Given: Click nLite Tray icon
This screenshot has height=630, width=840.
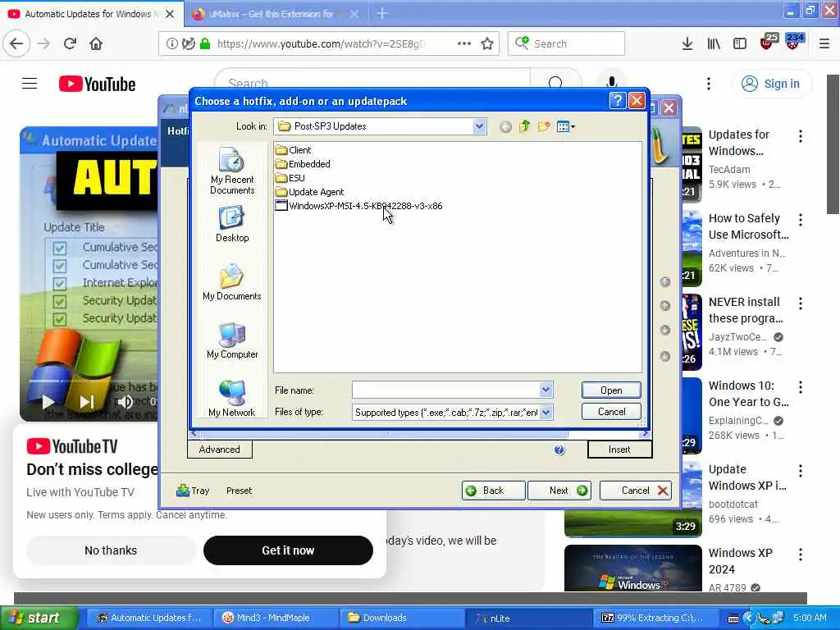Looking at the screenshot, I should point(193,491).
